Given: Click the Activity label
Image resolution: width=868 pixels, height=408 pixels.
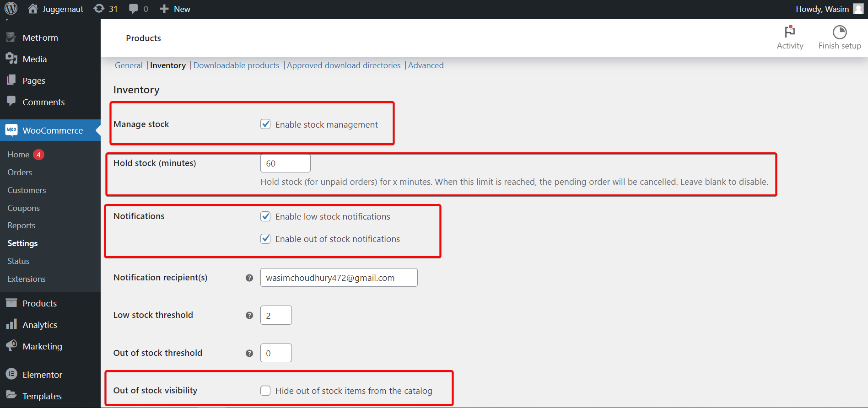Looking at the screenshot, I should (790, 46).
